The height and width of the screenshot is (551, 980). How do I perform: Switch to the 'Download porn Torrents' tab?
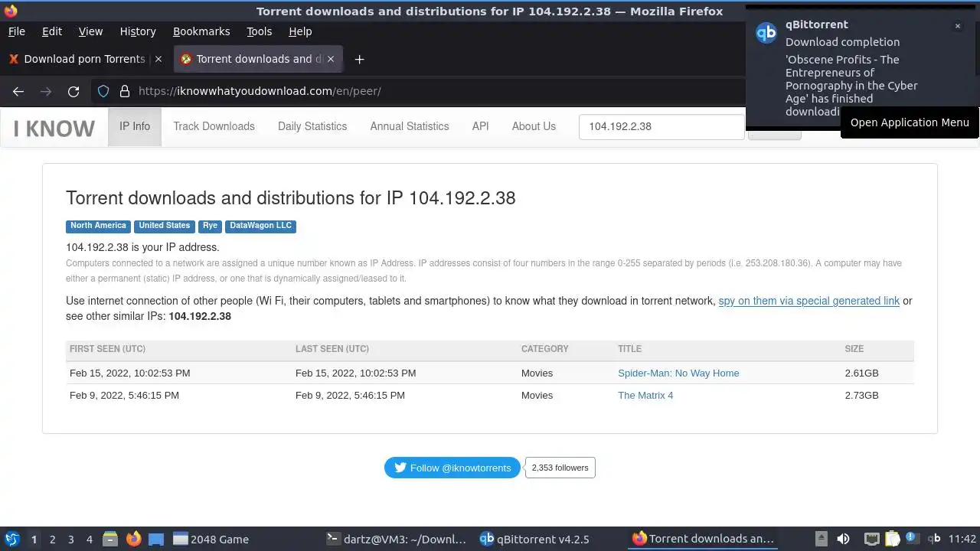pyautogui.click(x=86, y=59)
